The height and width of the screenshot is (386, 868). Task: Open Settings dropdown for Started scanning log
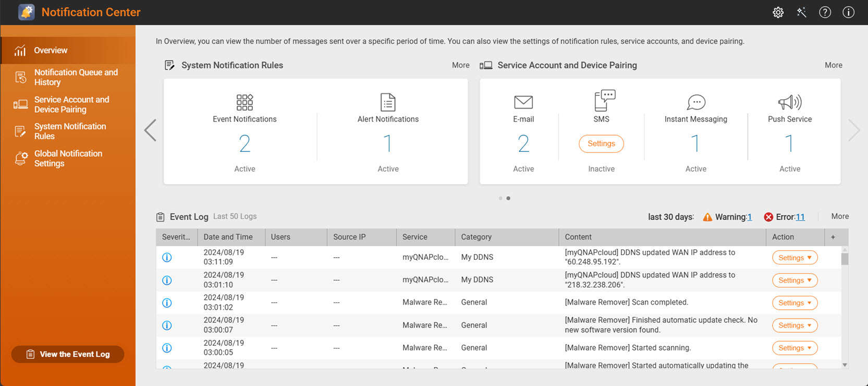(794, 348)
